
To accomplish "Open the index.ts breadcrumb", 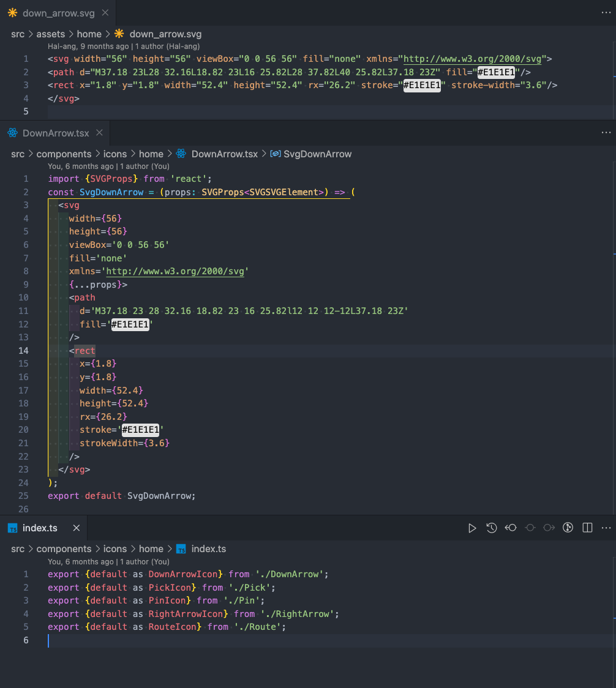I will pos(209,549).
